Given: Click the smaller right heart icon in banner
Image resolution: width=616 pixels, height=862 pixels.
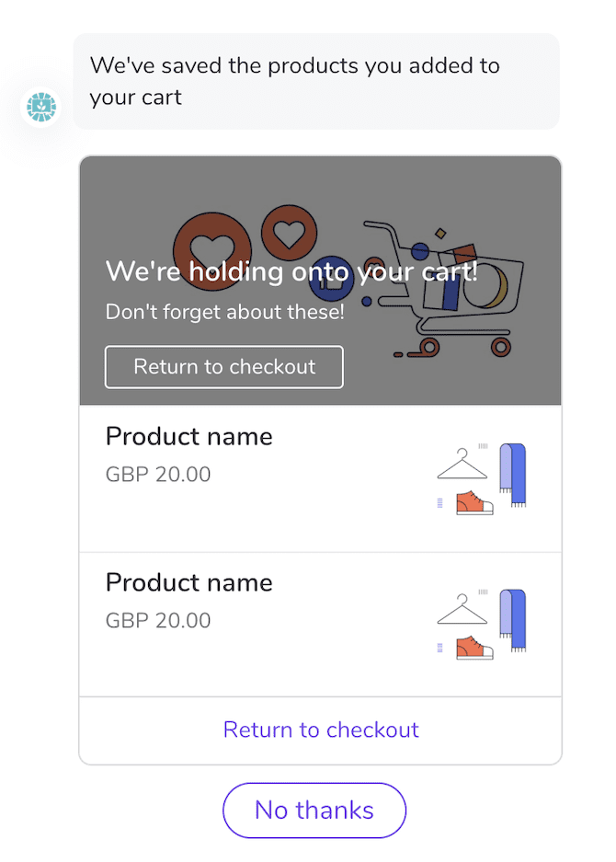Looking at the screenshot, I should point(289,230).
